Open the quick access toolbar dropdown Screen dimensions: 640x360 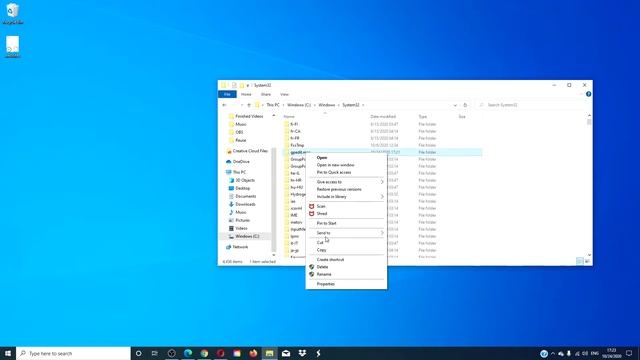pos(248,85)
